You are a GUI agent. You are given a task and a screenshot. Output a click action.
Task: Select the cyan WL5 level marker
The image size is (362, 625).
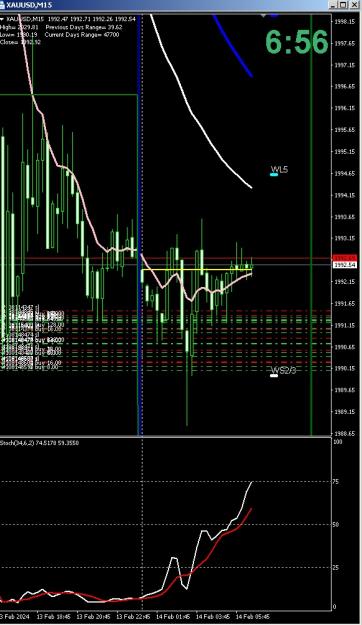pos(274,174)
